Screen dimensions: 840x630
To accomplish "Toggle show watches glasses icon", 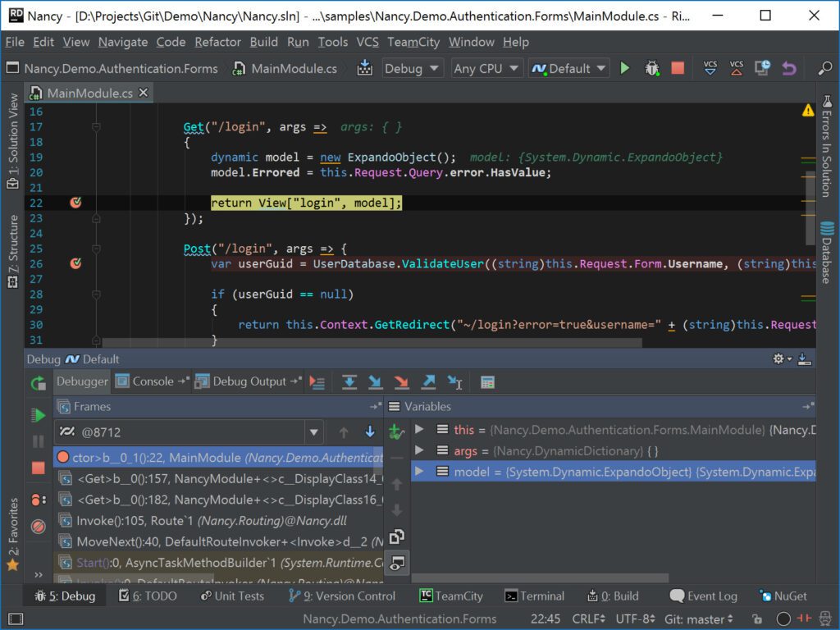I will click(397, 563).
